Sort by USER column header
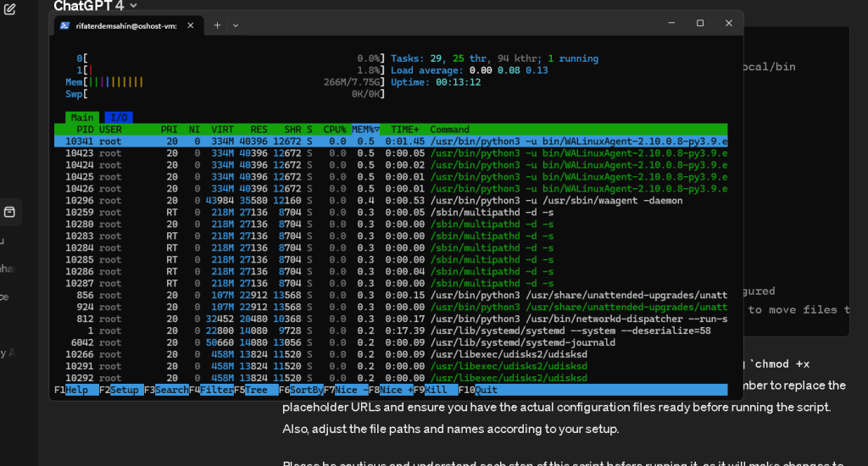Viewport: 868px width, 466px height. tap(110, 130)
